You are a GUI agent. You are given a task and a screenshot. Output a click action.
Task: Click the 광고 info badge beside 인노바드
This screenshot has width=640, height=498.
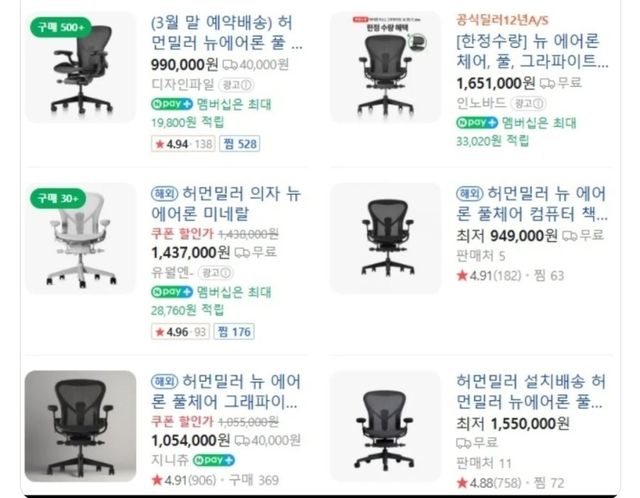(528, 104)
